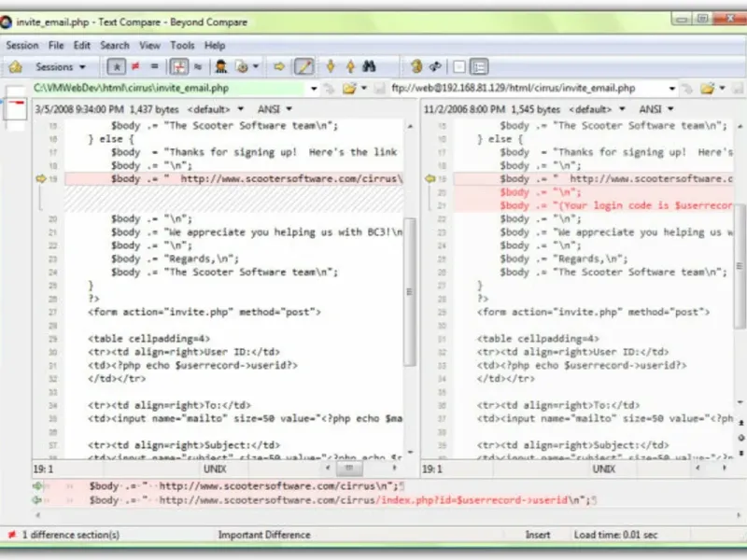Open the Help menu
Screen dimensions: 747x560
215,45
